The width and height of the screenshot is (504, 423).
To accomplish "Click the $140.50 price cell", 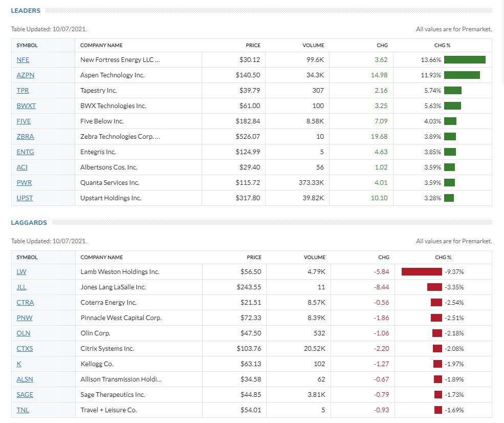I will point(248,75).
